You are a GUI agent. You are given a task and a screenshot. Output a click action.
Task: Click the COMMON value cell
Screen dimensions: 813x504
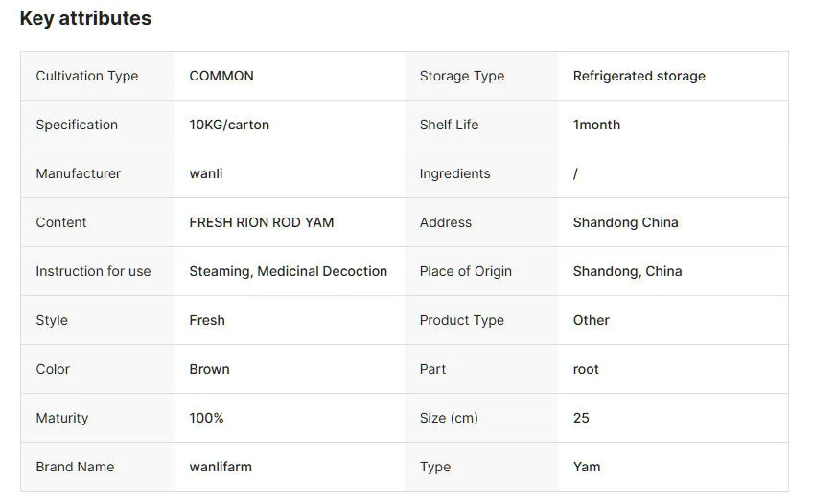(x=221, y=76)
